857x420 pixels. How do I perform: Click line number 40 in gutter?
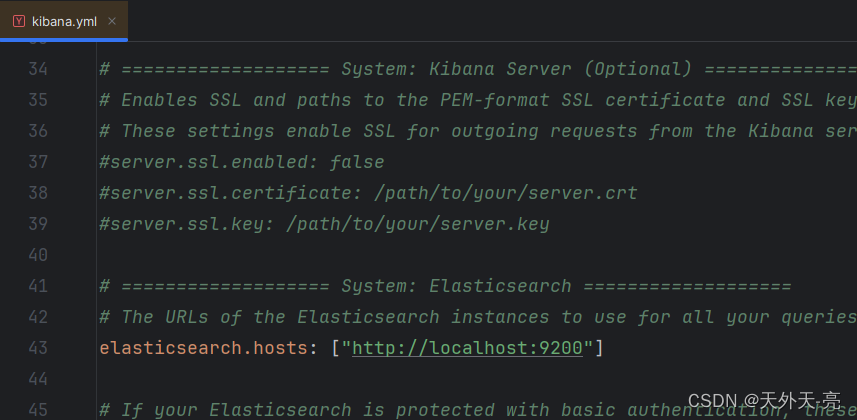click(x=38, y=255)
